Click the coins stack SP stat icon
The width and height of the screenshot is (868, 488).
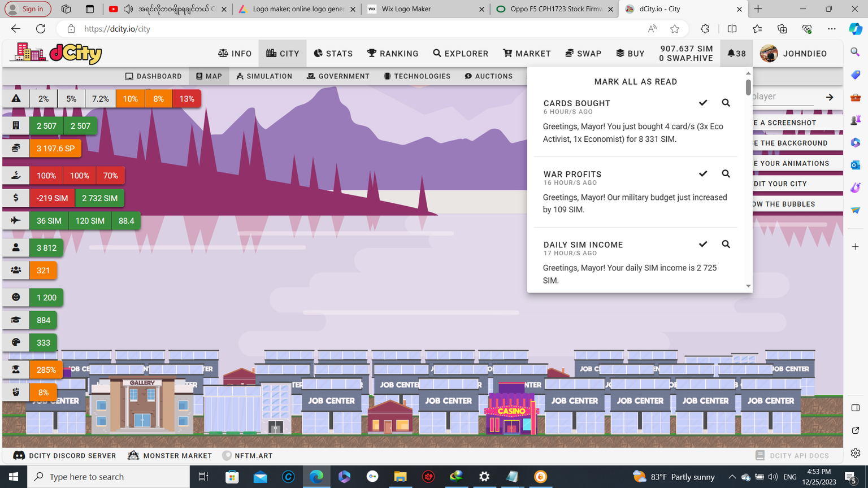click(16, 149)
